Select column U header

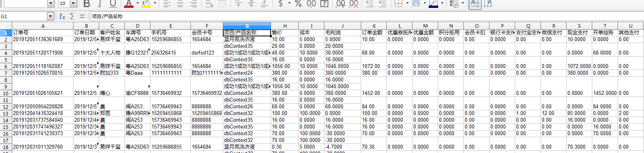point(631,26)
